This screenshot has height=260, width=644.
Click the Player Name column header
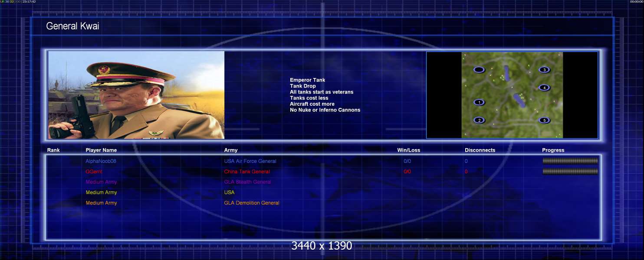(x=101, y=150)
